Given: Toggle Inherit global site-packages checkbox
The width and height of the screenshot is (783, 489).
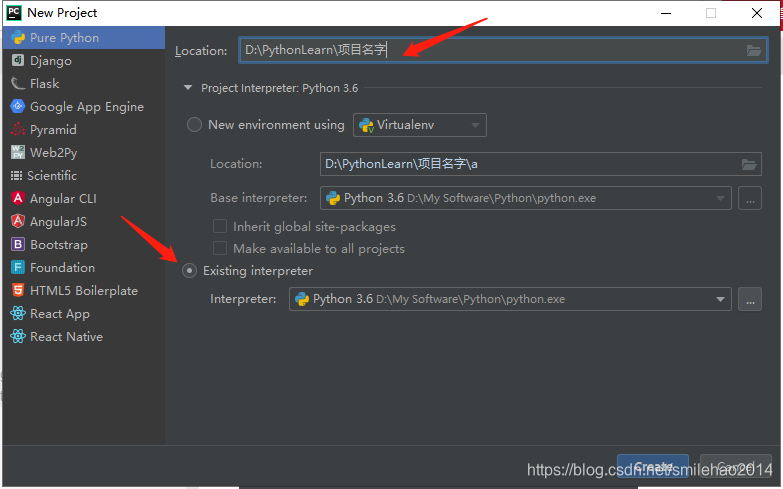Looking at the screenshot, I should point(220,226).
